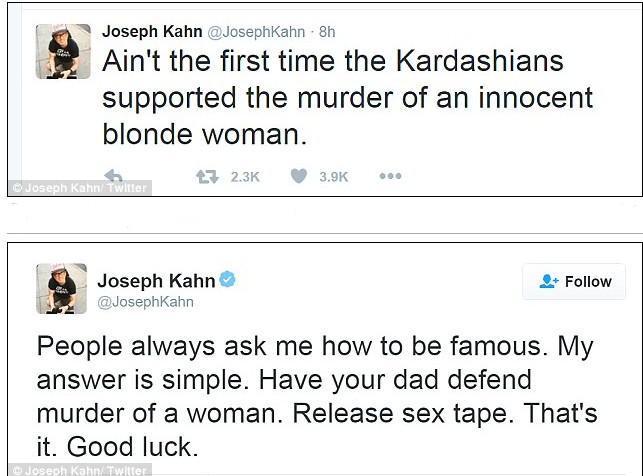The height and width of the screenshot is (476, 643).
Task: Click the copyright caption under the second tweet
Action: (77, 469)
